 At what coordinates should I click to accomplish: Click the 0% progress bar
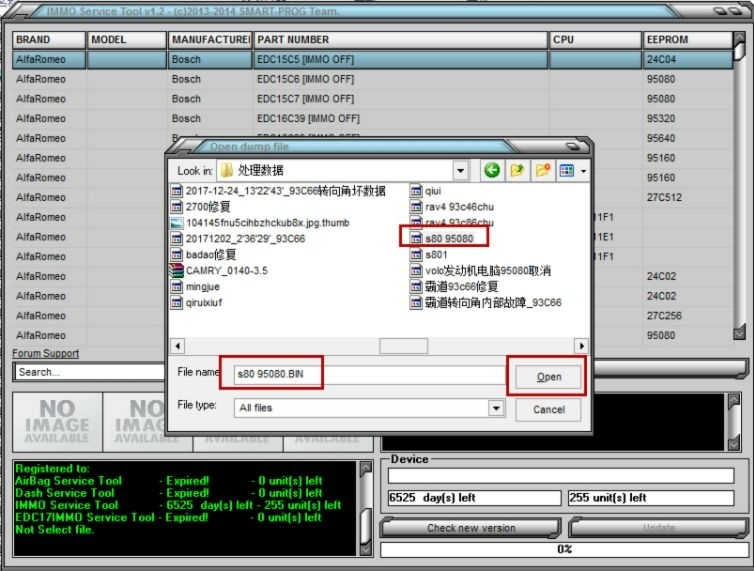(x=564, y=549)
